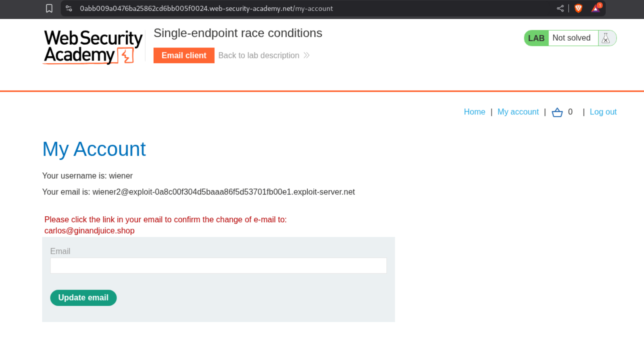Click the Log out link
The width and height of the screenshot is (644, 348).
click(603, 112)
